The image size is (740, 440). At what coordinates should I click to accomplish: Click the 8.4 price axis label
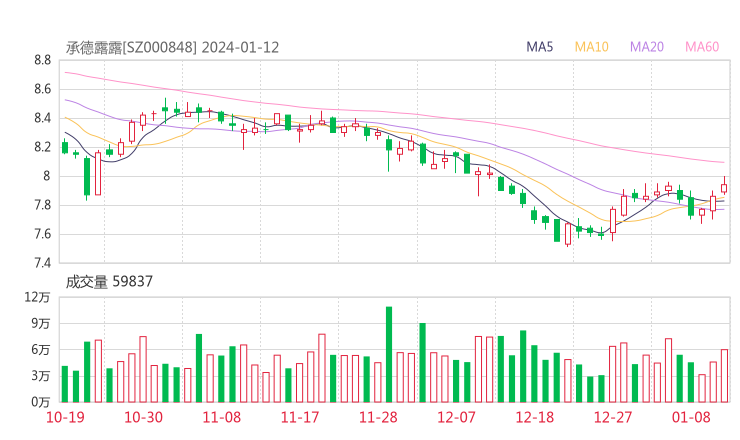(42, 118)
